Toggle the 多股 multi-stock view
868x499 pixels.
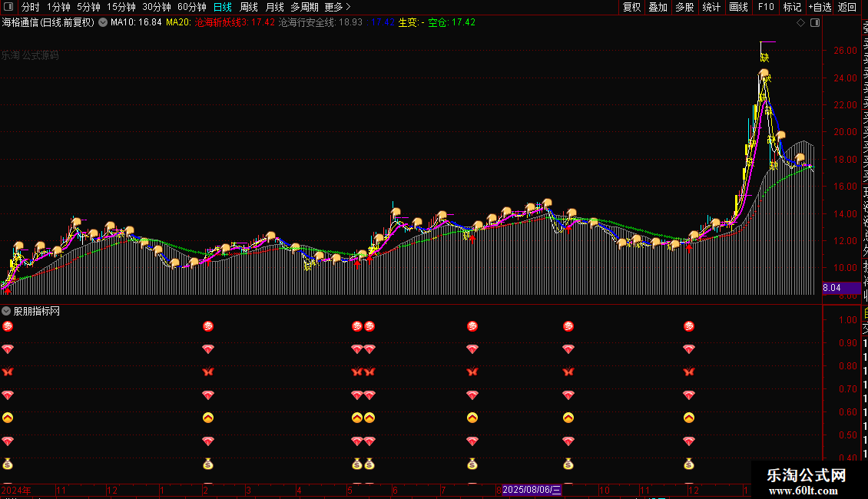[684, 7]
